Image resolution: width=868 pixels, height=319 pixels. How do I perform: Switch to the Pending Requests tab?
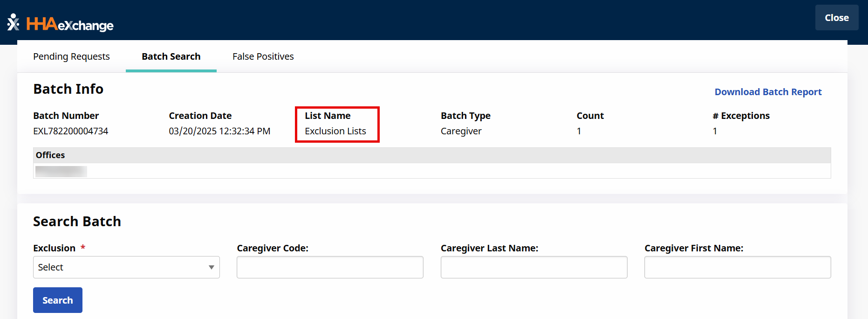[71, 56]
